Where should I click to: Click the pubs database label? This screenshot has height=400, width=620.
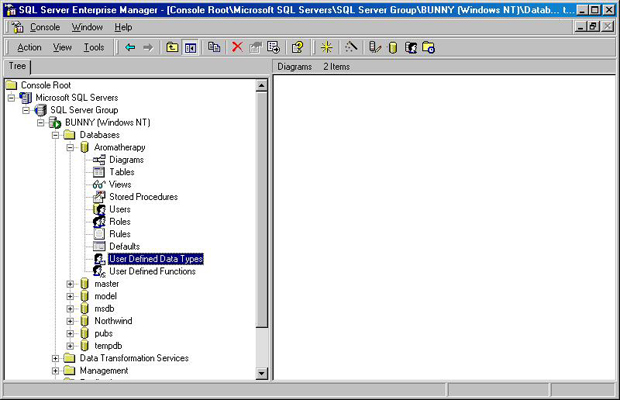coord(103,334)
